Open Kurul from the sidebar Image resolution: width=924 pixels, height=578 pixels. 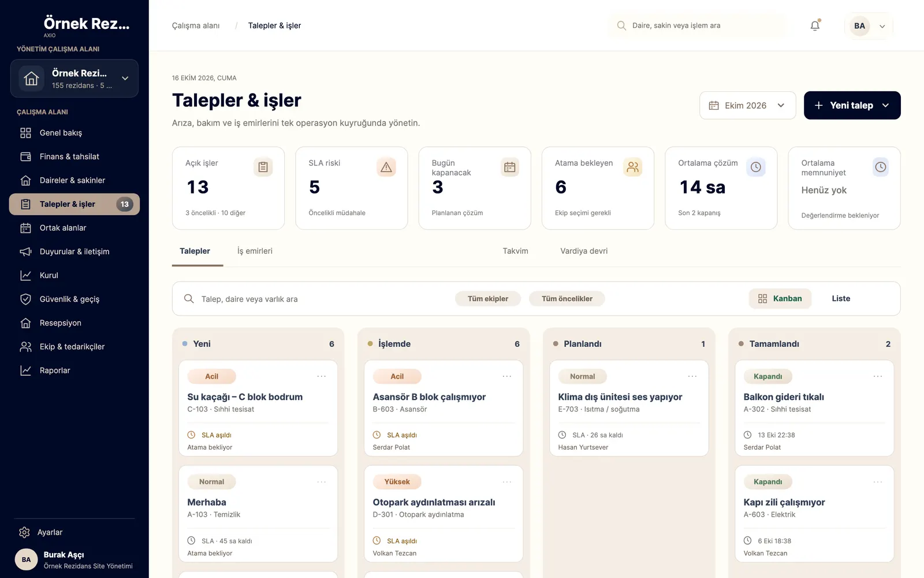point(74,275)
